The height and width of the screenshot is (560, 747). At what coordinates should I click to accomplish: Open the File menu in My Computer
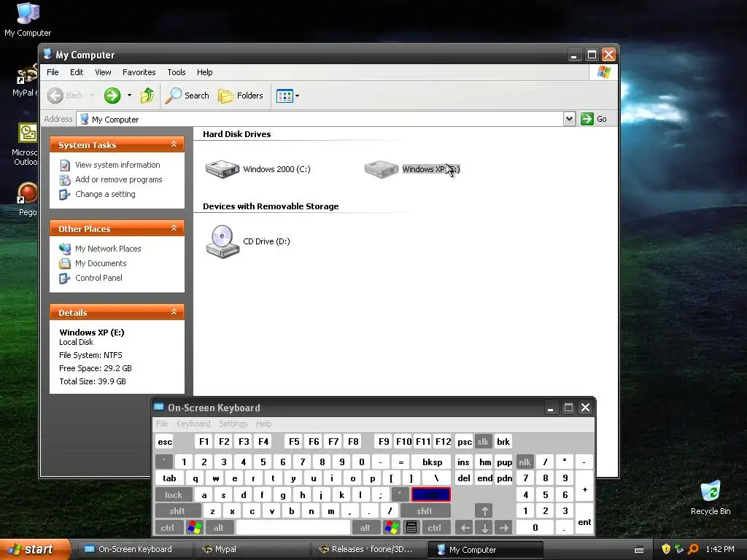[53, 72]
